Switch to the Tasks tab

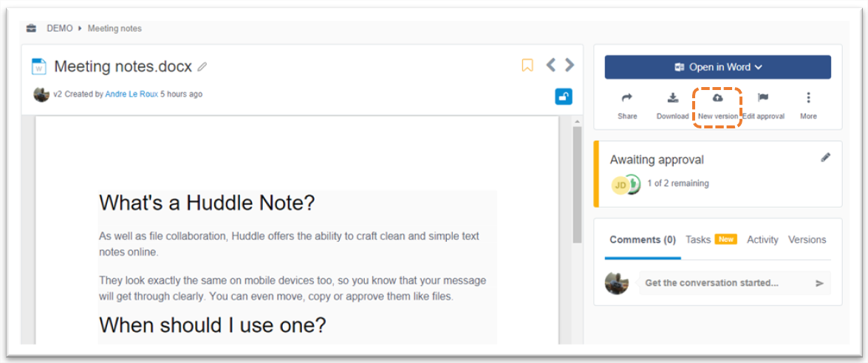point(698,240)
